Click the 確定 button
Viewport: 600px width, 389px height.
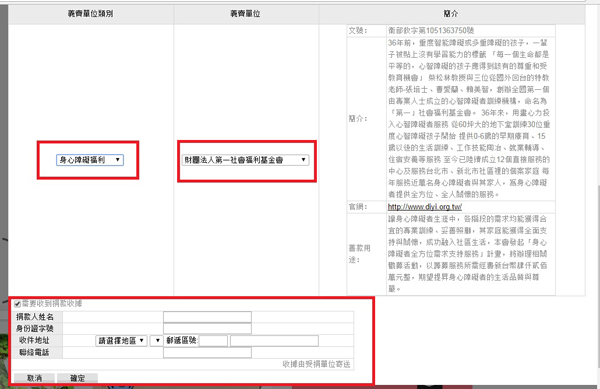(x=77, y=378)
